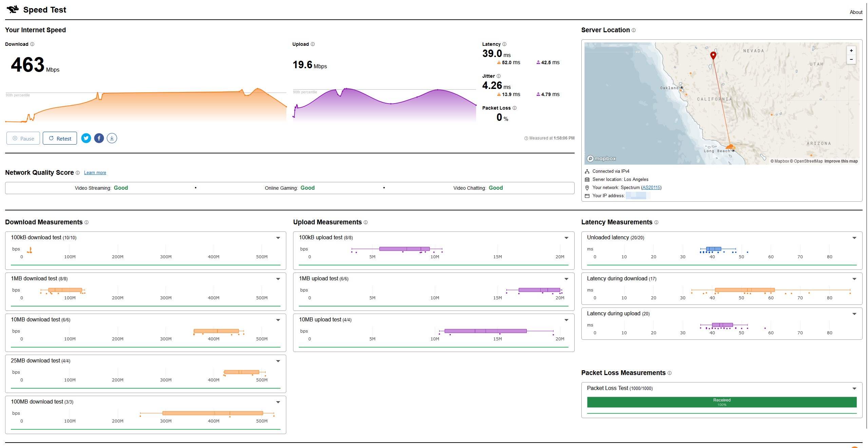Share results on Facebook icon
This screenshot has width=868, height=448.
[99, 138]
